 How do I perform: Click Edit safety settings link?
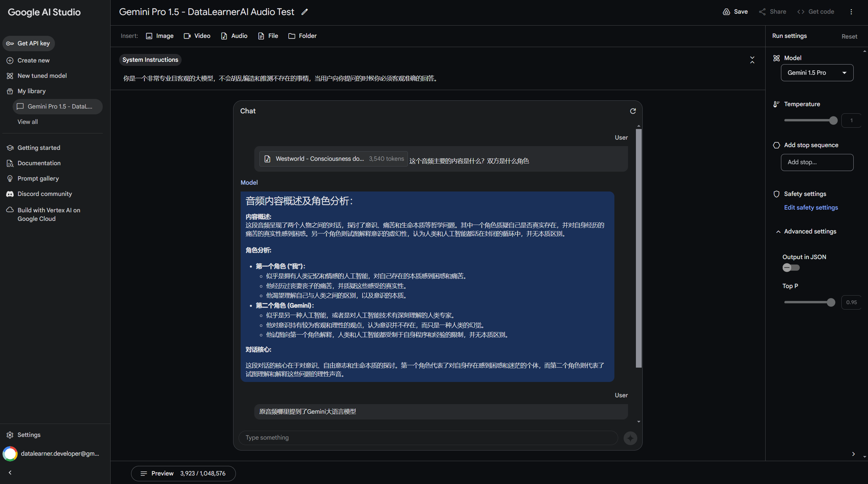tap(811, 208)
